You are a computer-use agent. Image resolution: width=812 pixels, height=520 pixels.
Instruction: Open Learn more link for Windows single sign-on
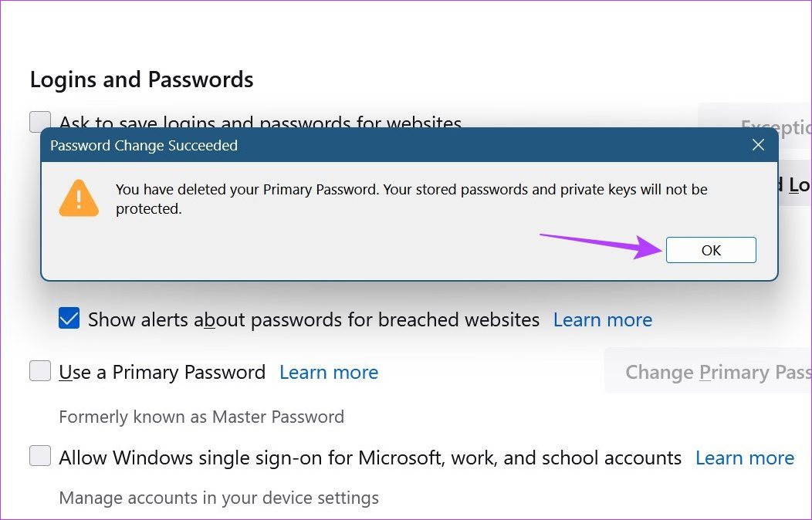click(x=744, y=458)
